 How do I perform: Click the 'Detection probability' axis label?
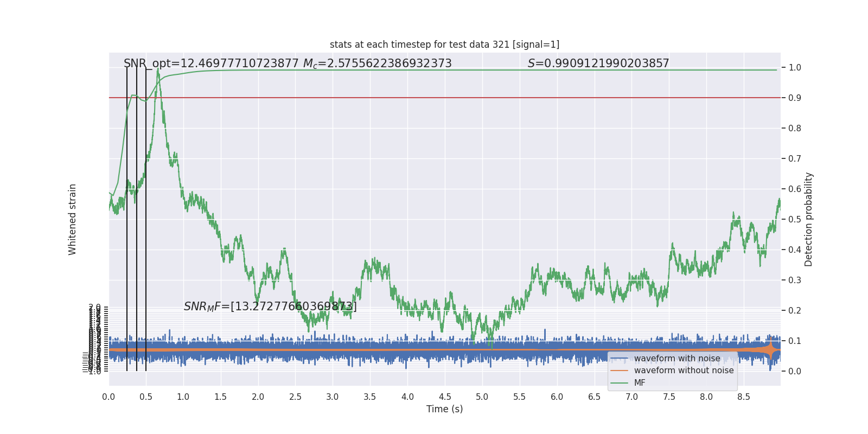(809, 219)
